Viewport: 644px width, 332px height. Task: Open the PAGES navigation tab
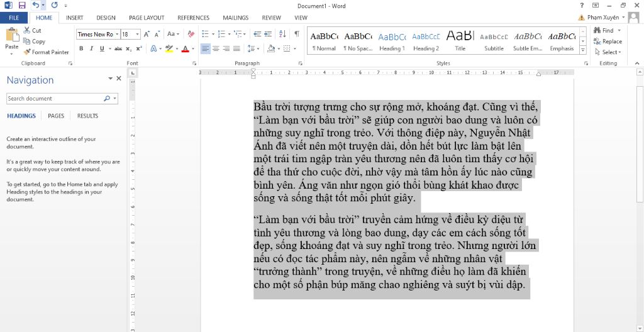(x=56, y=116)
